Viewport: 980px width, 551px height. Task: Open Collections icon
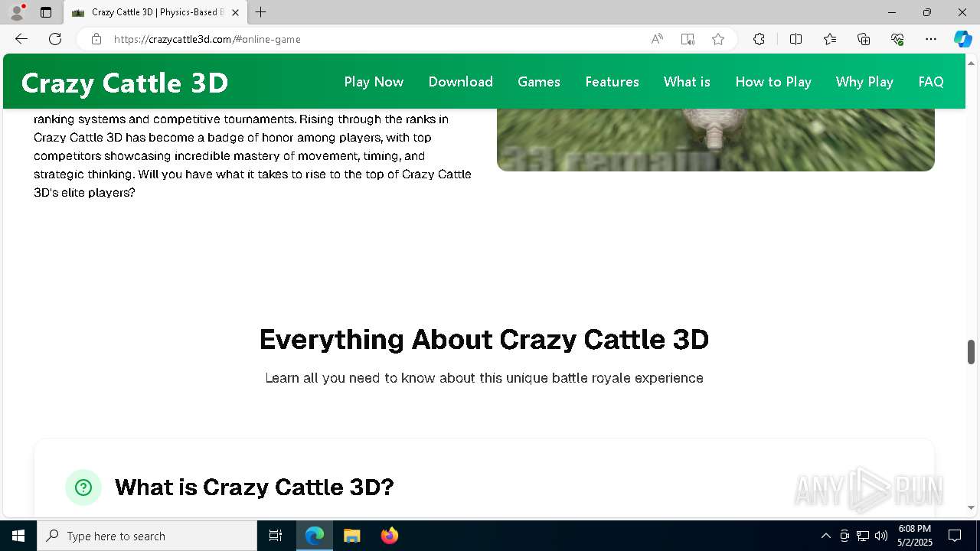pos(864,39)
